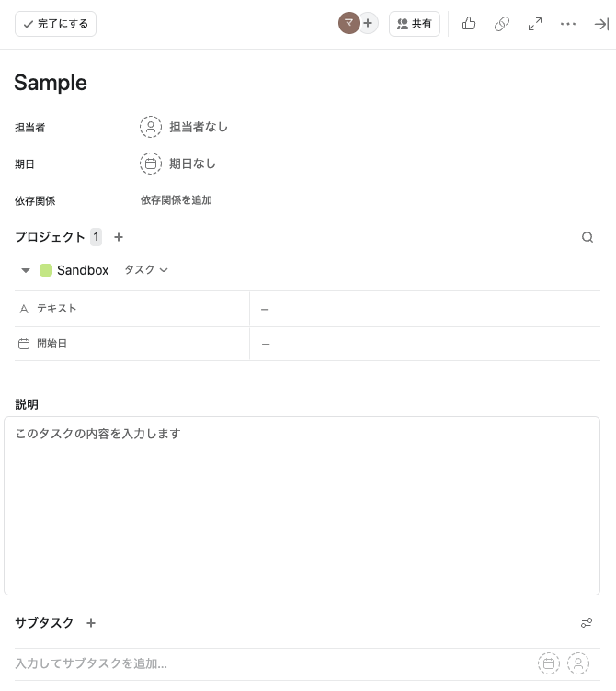Image resolution: width=616 pixels, height=691 pixels.
Task: Click 依存関係を追加 link
Action: click(177, 200)
